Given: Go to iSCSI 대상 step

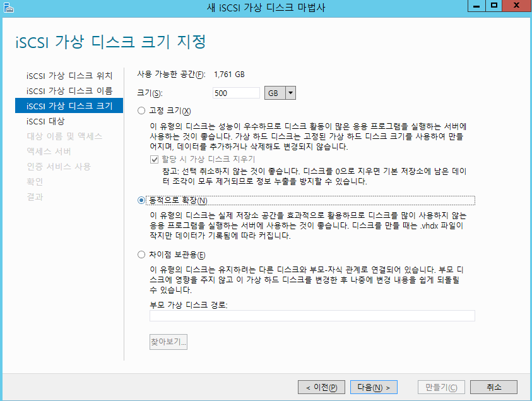Looking at the screenshot, I should pyautogui.click(x=45, y=121).
